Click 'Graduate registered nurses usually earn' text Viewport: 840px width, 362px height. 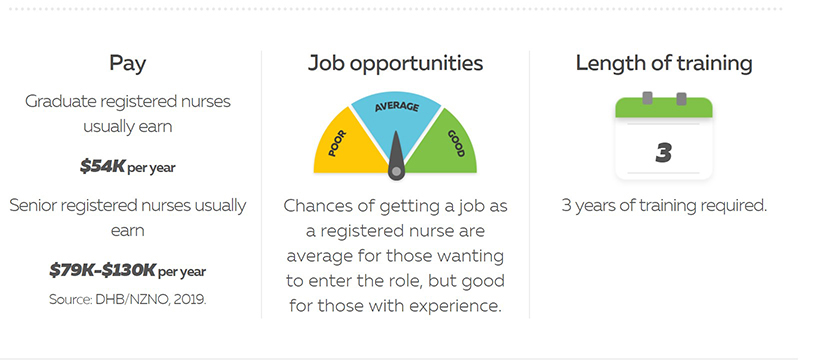click(x=128, y=114)
